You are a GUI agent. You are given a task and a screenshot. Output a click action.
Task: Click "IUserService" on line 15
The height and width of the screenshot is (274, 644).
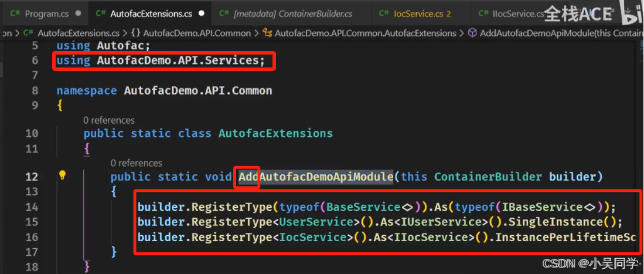point(441,222)
